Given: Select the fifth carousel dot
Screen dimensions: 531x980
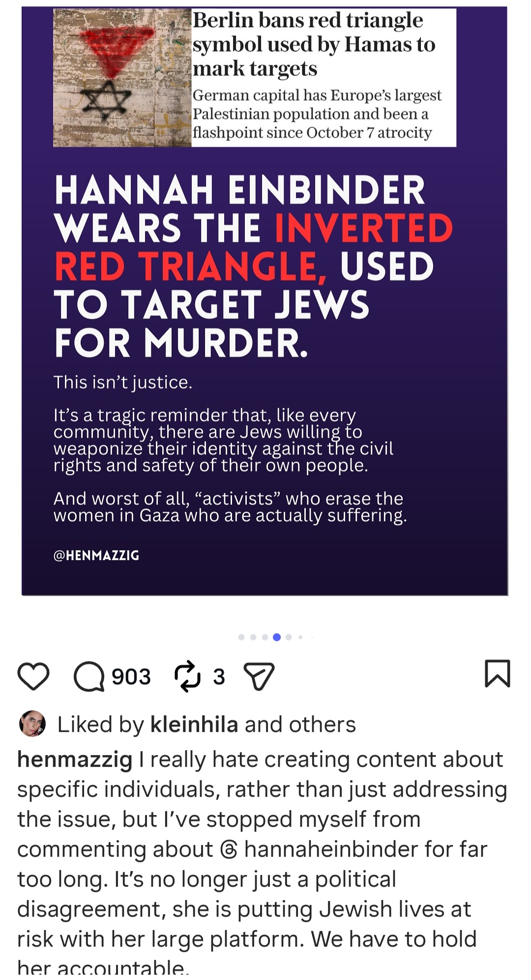Looking at the screenshot, I should click(289, 637).
